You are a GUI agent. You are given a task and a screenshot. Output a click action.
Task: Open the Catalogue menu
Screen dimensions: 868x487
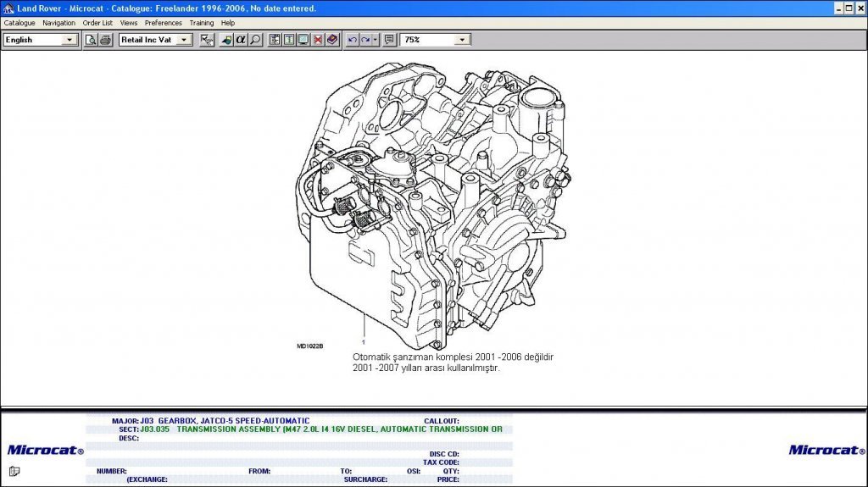19,23
